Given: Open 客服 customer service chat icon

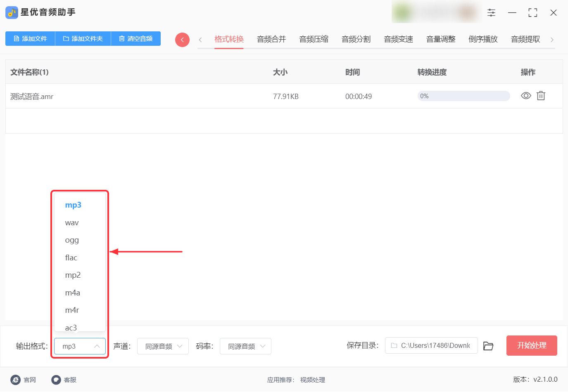Looking at the screenshot, I should pyautogui.click(x=56, y=380).
